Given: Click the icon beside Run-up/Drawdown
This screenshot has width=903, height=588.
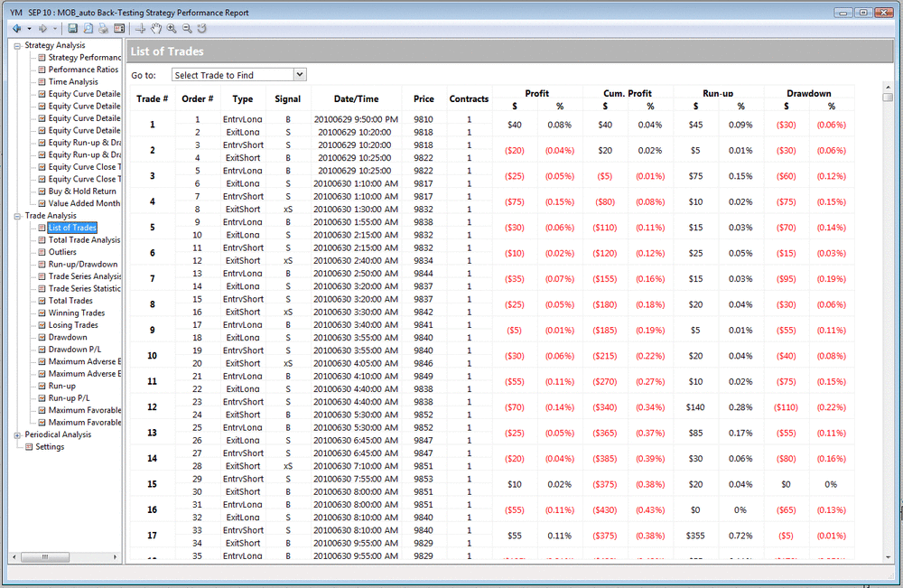Looking at the screenshot, I should [x=42, y=265].
